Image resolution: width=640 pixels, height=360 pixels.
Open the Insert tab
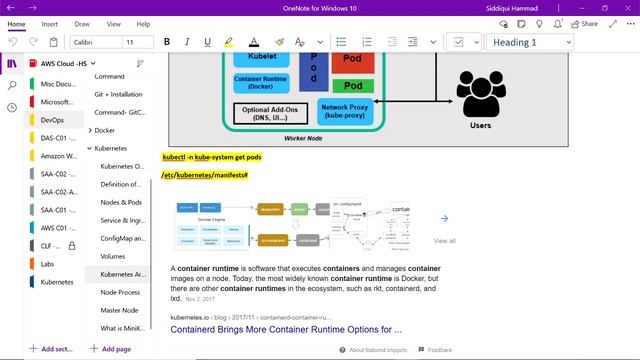(x=49, y=24)
